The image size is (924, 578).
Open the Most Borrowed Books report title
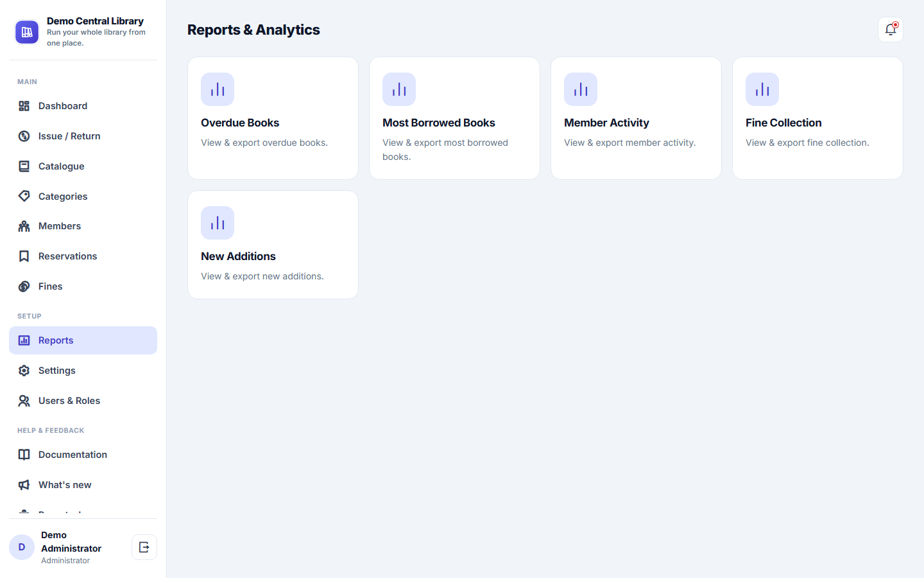click(x=439, y=123)
